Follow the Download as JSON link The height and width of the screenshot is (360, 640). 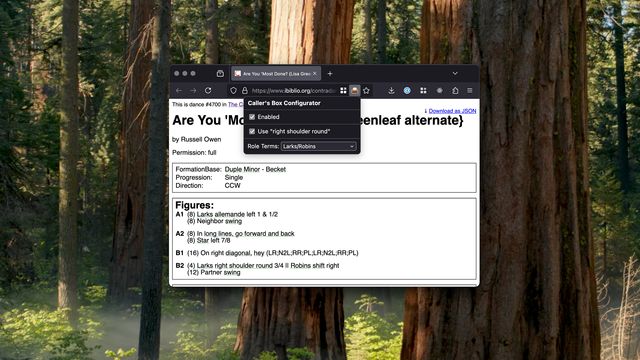pos(452,111)
